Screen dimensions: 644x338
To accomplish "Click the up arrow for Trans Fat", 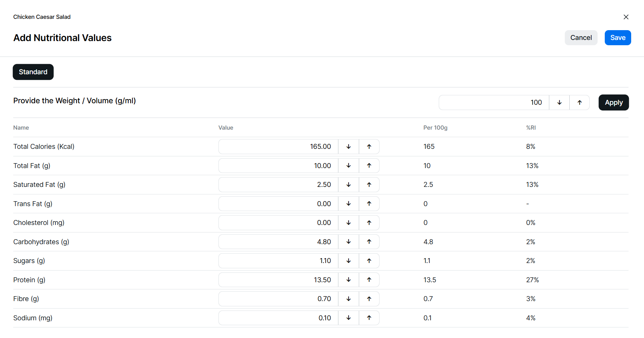I will tap(369, 204).
